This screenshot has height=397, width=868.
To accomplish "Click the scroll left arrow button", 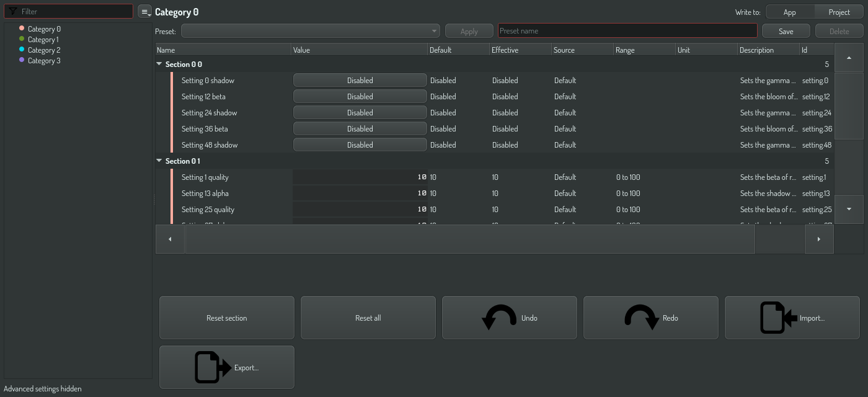I will point(170,239).
